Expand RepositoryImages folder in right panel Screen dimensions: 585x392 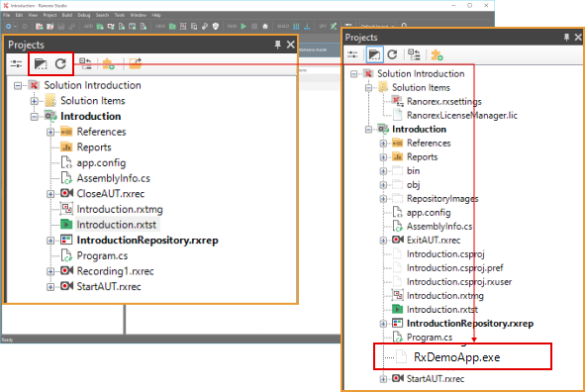point(383,199)
